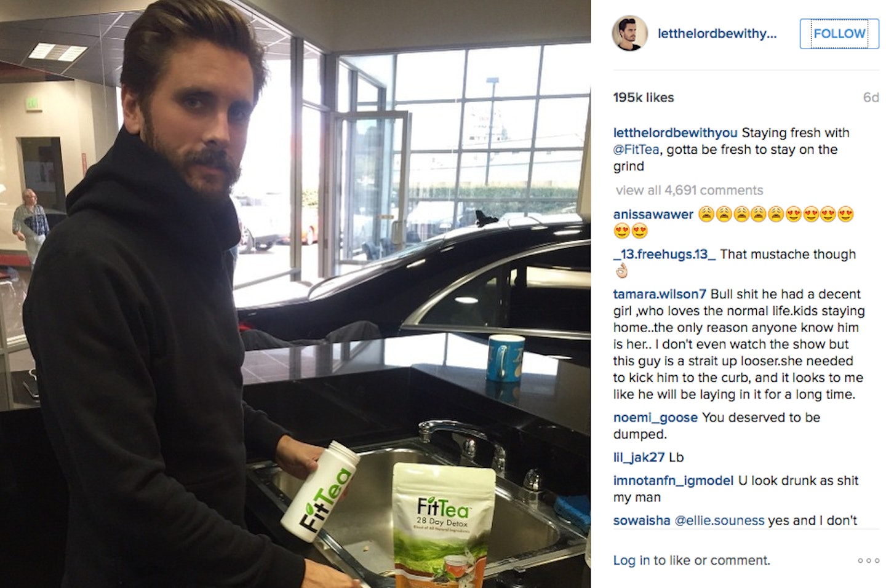886x588 pixels.
Task: Click the profile avatar picture
Action: pyautogui.click(x=630, y=33)
